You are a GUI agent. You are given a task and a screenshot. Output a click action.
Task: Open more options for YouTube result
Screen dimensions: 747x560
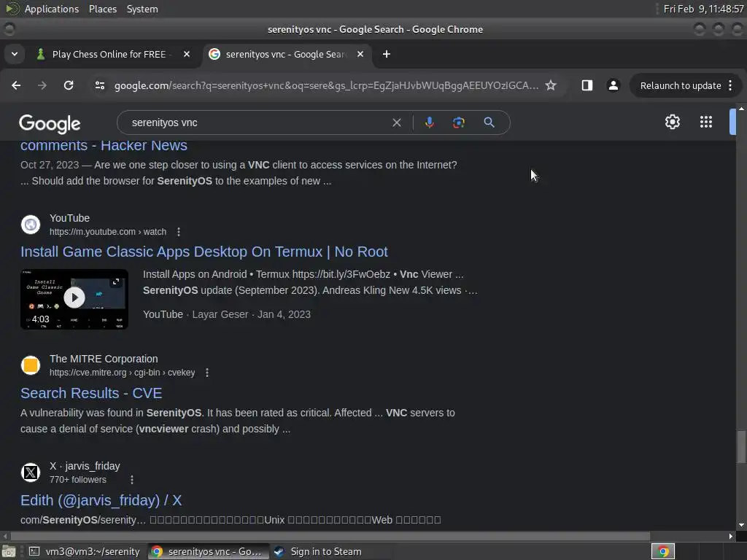click(179, 232)
